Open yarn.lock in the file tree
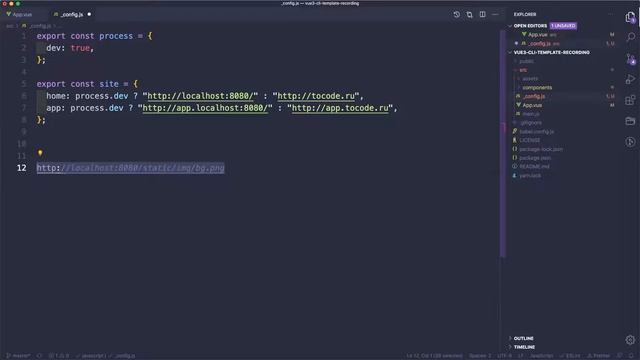 (x=530, y=176)
